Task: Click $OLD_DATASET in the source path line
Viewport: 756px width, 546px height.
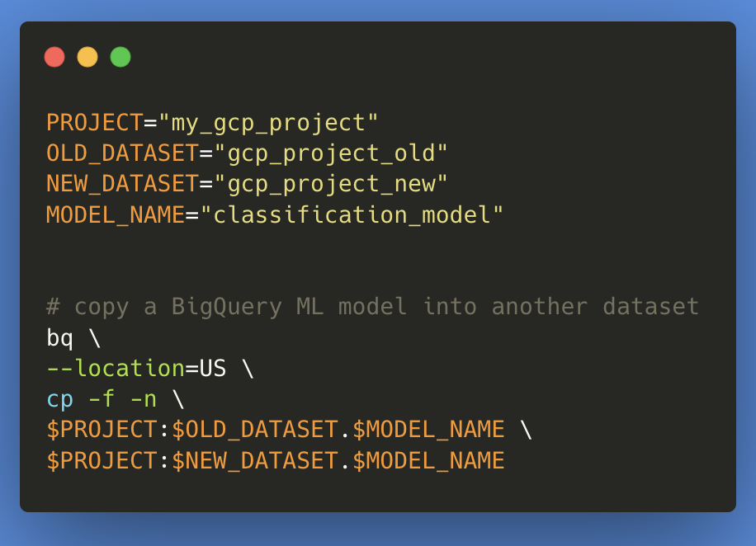Action: [x=255, y=430]
